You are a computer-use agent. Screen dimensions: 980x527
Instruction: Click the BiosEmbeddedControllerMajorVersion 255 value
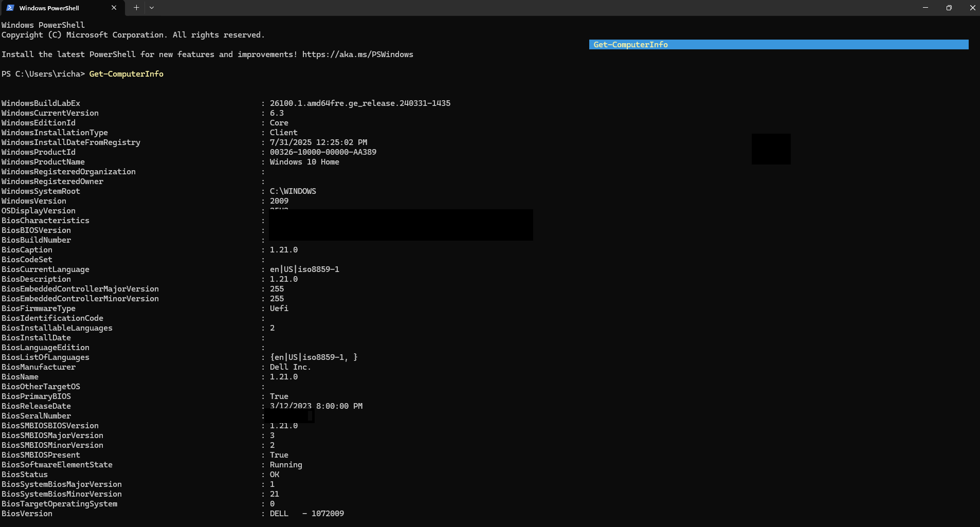pyautogui.click(x=277, y=289)
